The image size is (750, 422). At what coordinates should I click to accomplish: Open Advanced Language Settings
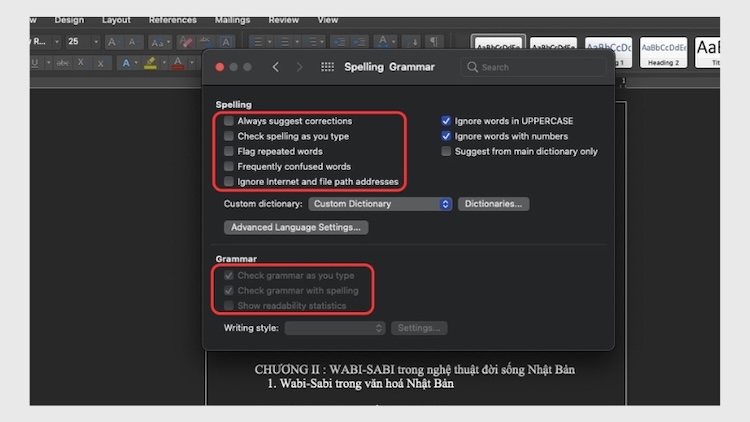pyautogui.click(x=296, y=227)
